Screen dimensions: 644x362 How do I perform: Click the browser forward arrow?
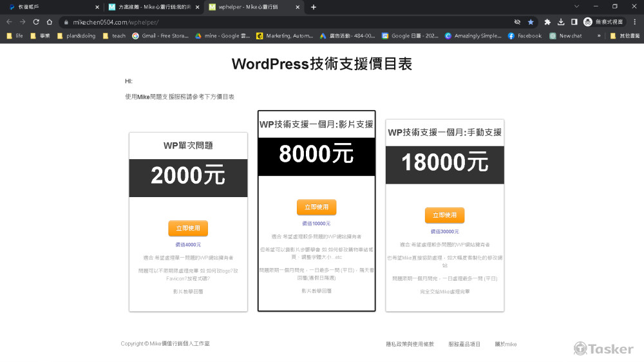(23, 22)
